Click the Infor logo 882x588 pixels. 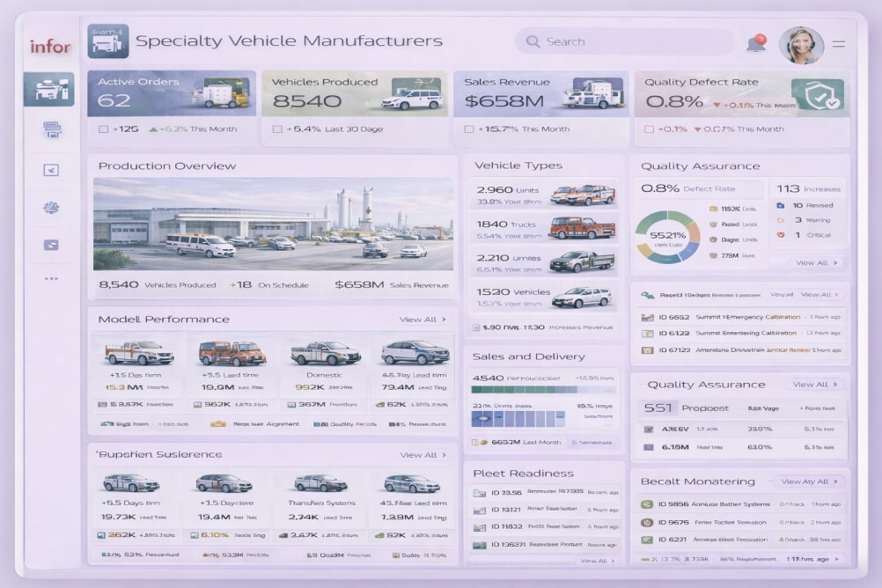coord(50,47)
